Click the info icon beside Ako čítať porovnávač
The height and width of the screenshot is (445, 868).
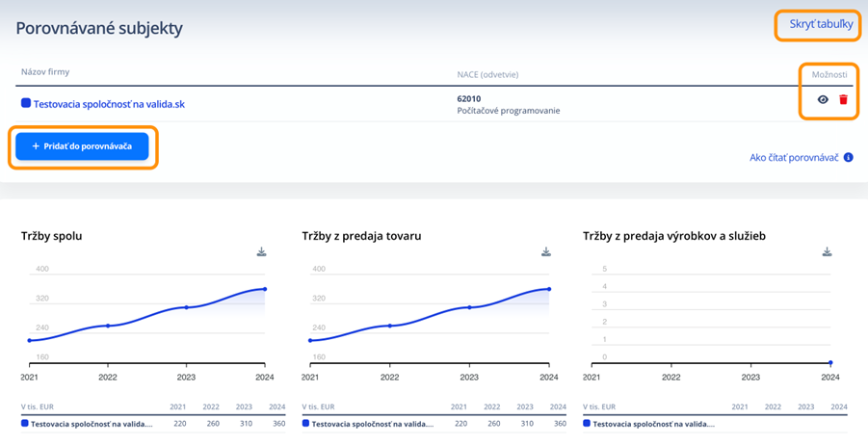click(849, 157)
